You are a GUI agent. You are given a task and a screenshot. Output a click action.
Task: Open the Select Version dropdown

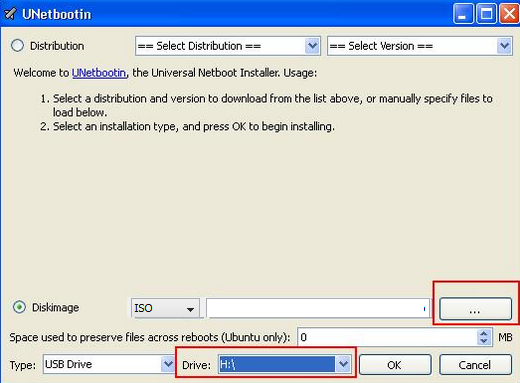tap(420, 46)
